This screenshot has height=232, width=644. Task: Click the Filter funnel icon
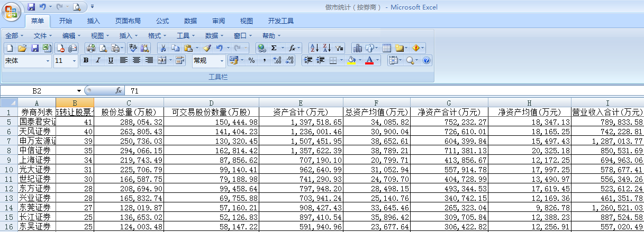pyautogui.click(x=339, y=48)
